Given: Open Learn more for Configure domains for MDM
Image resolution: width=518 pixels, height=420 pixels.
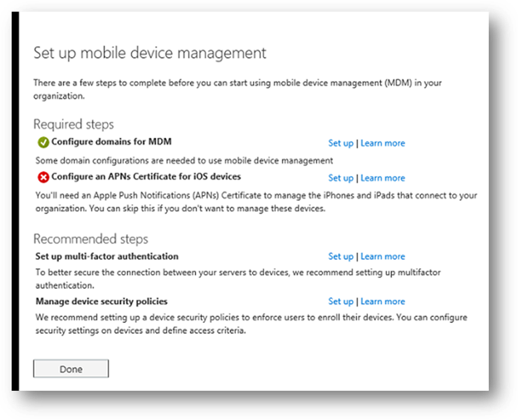Looking at the screenshot, I should 383,143.
